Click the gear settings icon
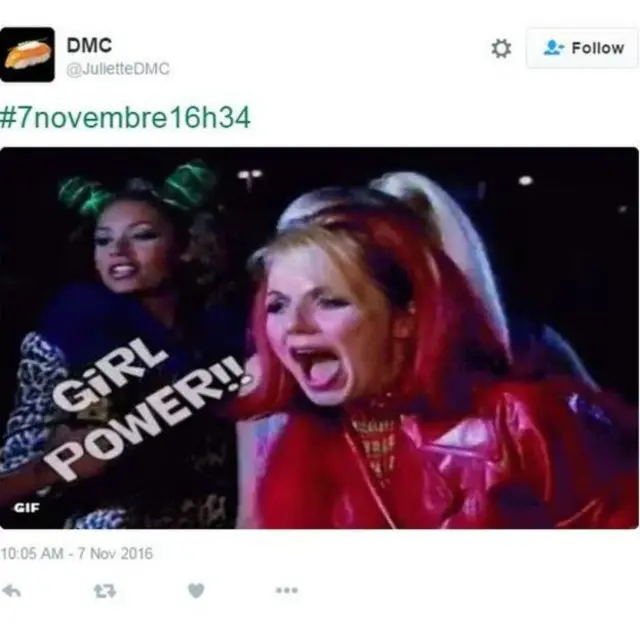The image size is (640, 640). (x=501, y=49)
